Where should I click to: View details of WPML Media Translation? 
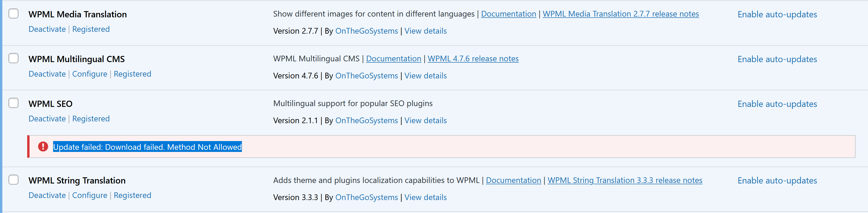click(426, 31)
